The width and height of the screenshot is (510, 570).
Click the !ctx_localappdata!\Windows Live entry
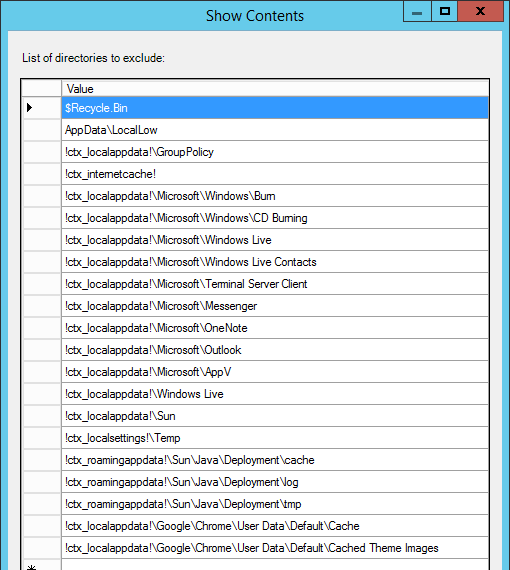(x=275, y=394)
